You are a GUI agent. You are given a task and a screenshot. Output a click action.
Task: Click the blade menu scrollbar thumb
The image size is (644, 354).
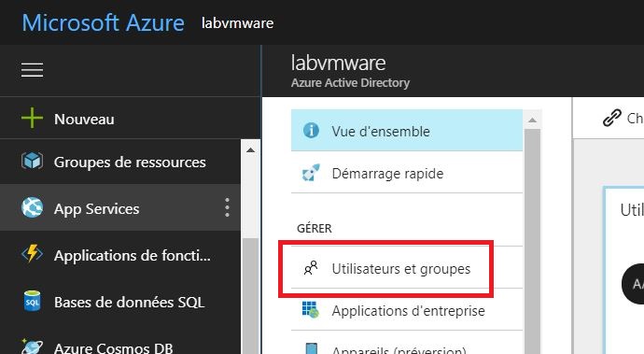(532, 242)
